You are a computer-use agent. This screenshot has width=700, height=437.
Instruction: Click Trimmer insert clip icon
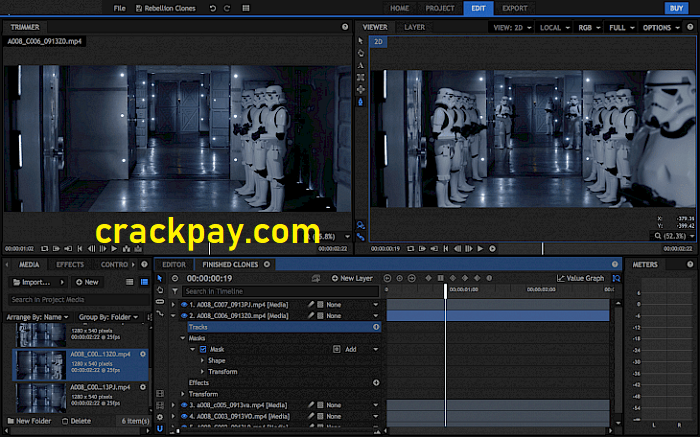[x=126, y=249]
